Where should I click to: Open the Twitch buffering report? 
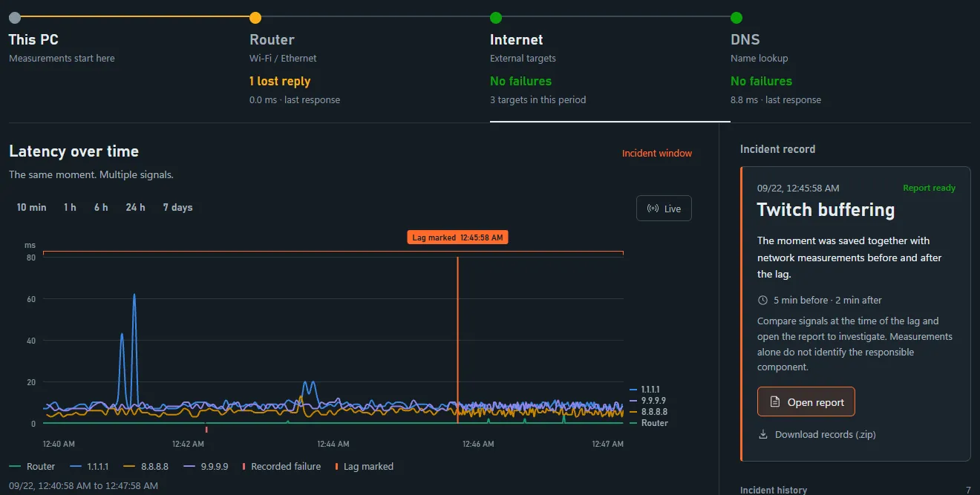tap(806, 402)
